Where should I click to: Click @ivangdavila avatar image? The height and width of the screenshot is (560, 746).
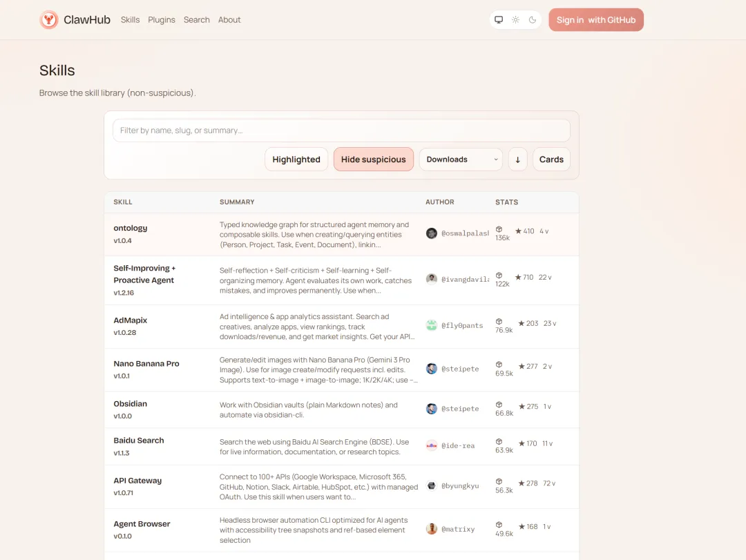(432, 279)
